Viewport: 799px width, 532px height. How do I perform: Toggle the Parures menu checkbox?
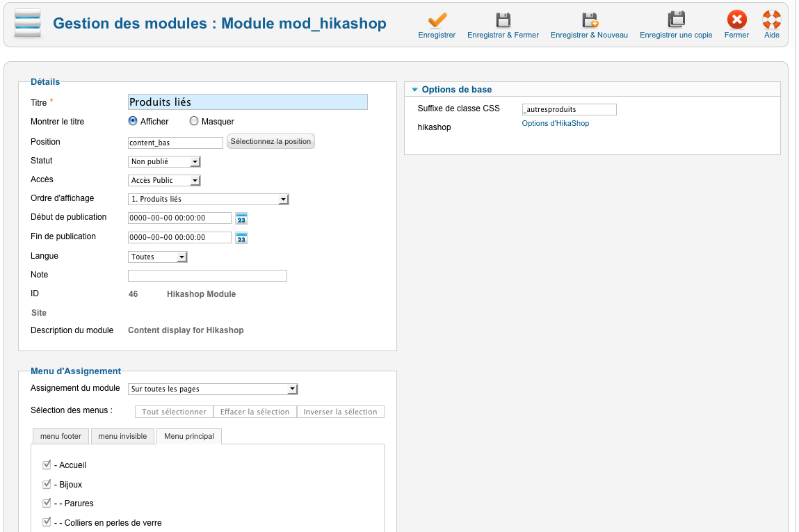coord(47,503)
